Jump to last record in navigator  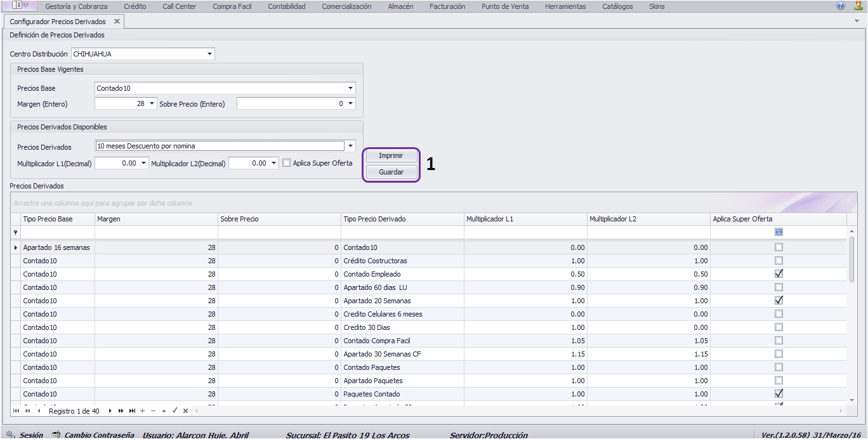point(132,411)
